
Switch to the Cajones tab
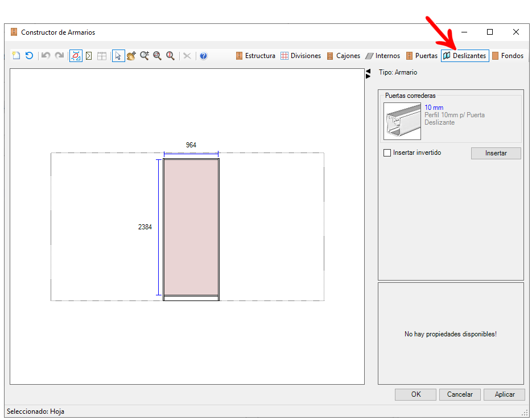click(343, 56)
